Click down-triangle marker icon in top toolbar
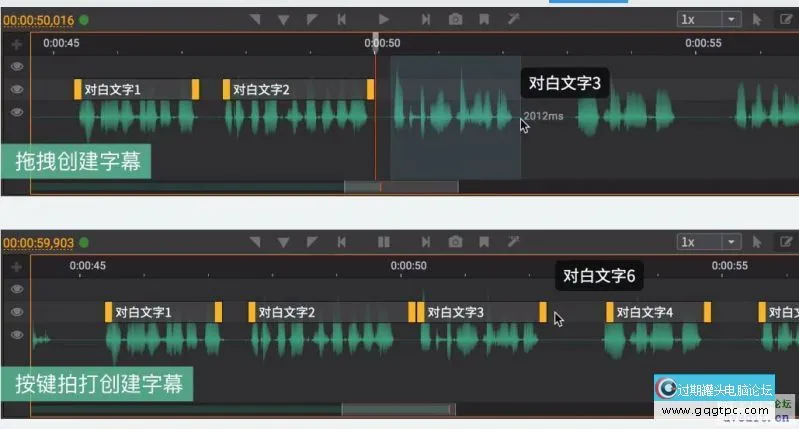The width and height of the screenshot is (799, 429). 283,19
